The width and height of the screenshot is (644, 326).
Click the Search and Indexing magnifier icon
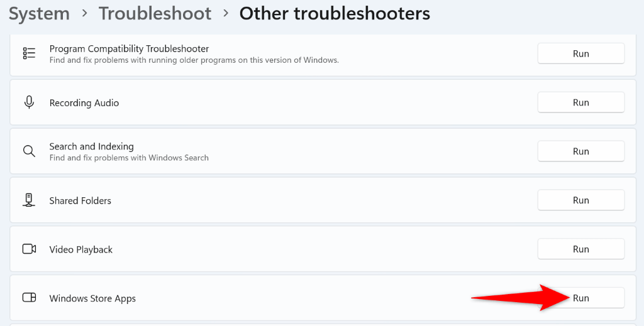click(29, 151)
